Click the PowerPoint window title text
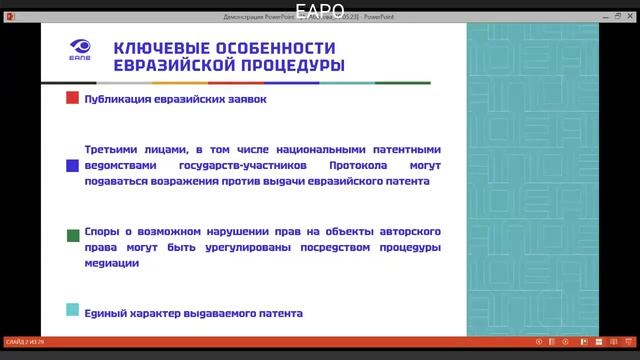 tap(308, 17)
